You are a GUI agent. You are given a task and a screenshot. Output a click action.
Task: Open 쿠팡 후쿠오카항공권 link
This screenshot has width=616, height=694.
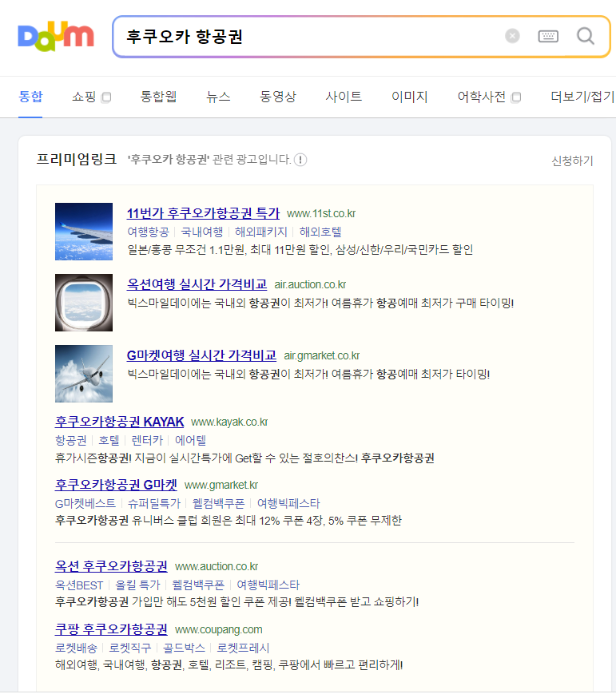pyautogui.click(x=111, y=629)
